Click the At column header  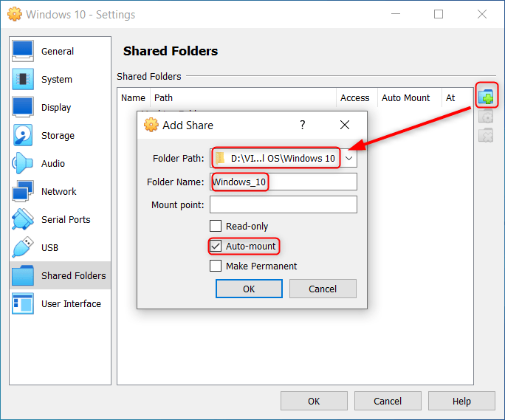[x=457, y=97]
